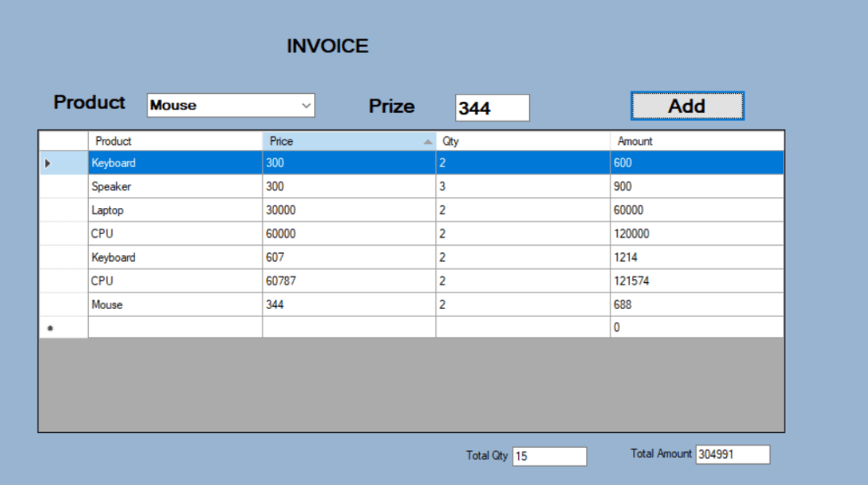Click the Total Qty text field

[549, 457]
